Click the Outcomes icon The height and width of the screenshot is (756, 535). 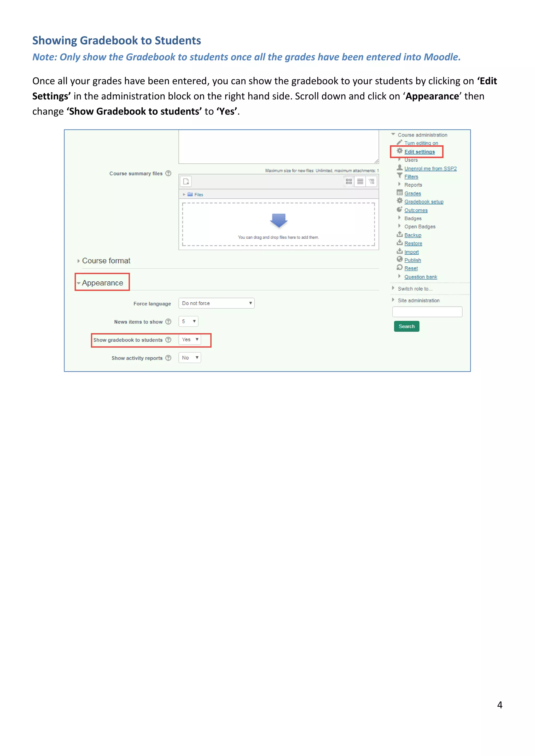coord(400,209)
